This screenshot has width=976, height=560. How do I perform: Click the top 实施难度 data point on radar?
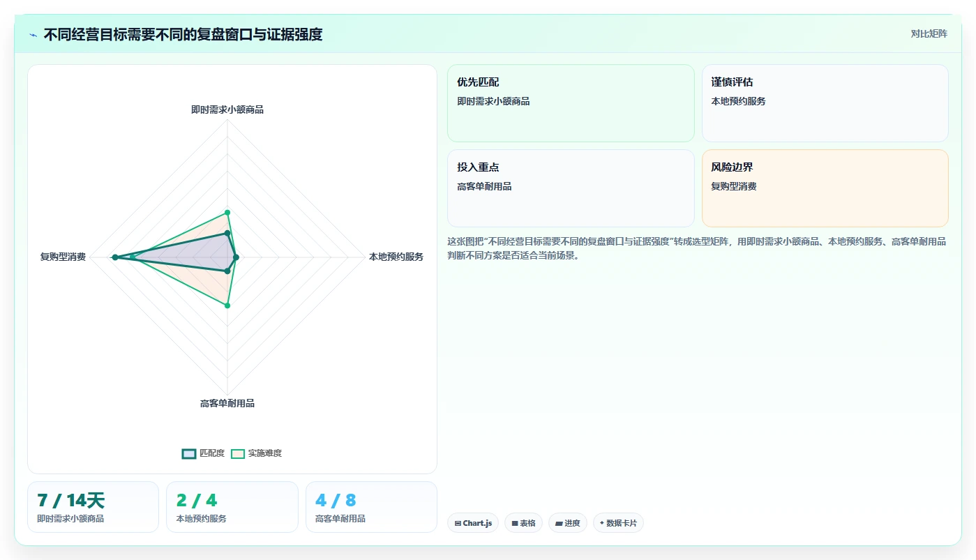tap(227, 212)
